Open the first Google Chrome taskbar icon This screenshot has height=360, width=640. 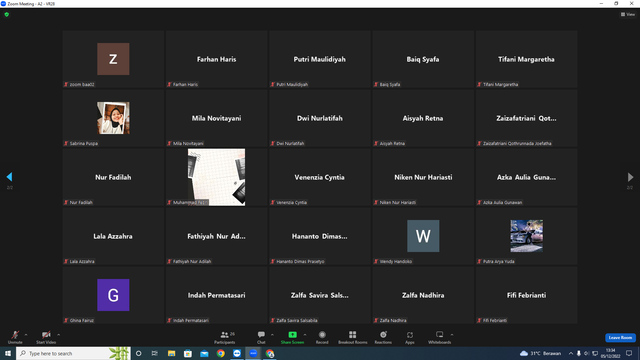[x=220, y=353]
